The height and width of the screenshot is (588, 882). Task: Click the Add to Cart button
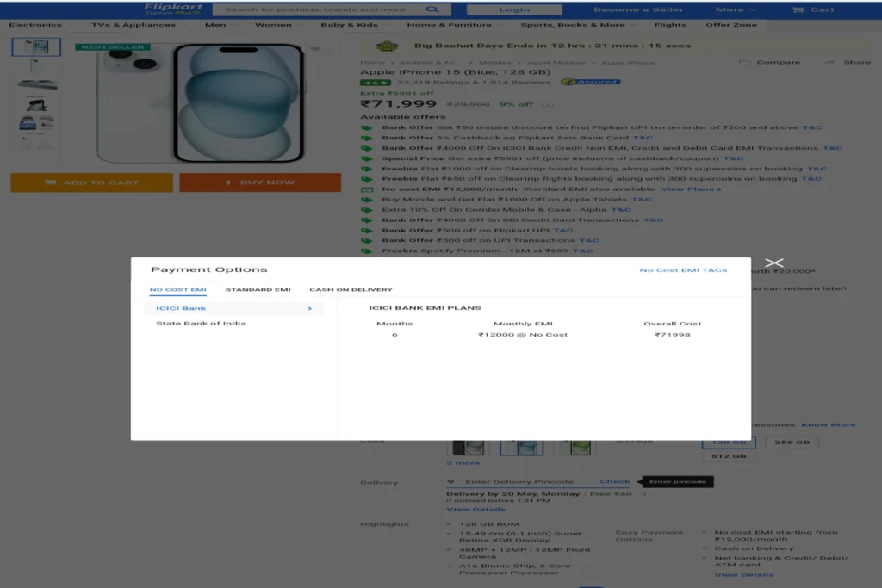point(91,183)
